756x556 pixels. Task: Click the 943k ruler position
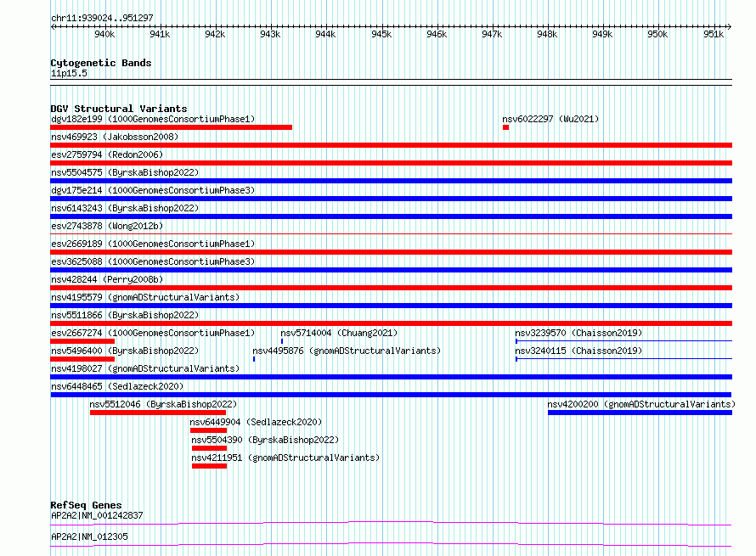click(270, 34)
